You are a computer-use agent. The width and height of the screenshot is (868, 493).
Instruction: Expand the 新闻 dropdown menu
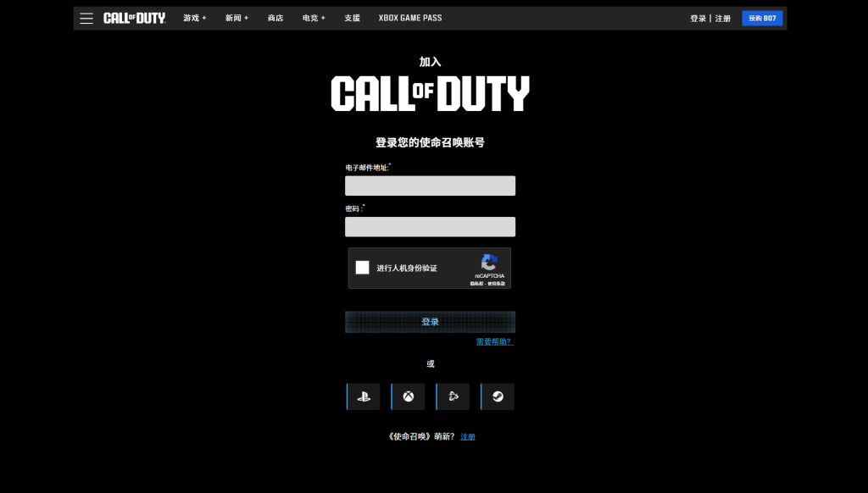pyautogui.click(x=237, y=19)
